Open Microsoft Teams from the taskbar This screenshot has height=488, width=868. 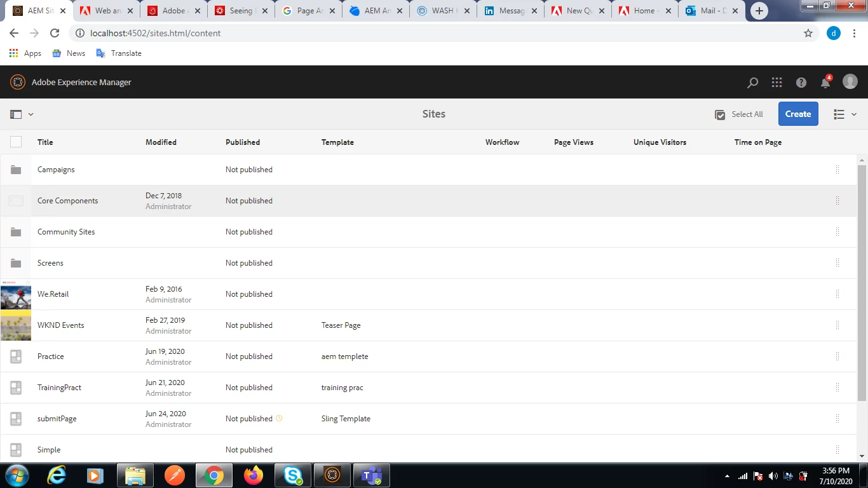371,475
